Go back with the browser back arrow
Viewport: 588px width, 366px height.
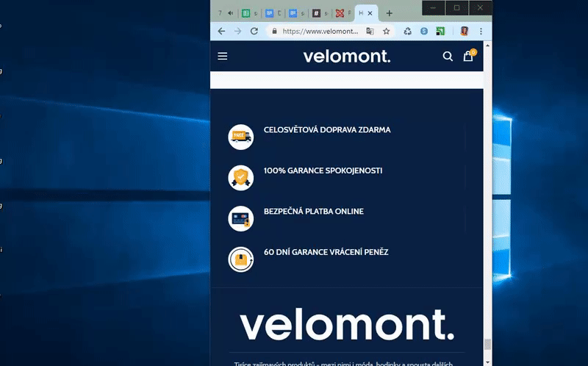(x=221, y=31)
